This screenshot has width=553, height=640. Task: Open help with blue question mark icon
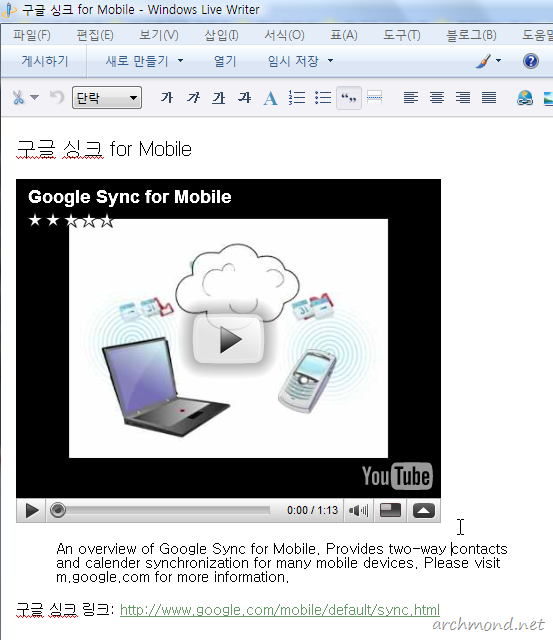[531, 61]
